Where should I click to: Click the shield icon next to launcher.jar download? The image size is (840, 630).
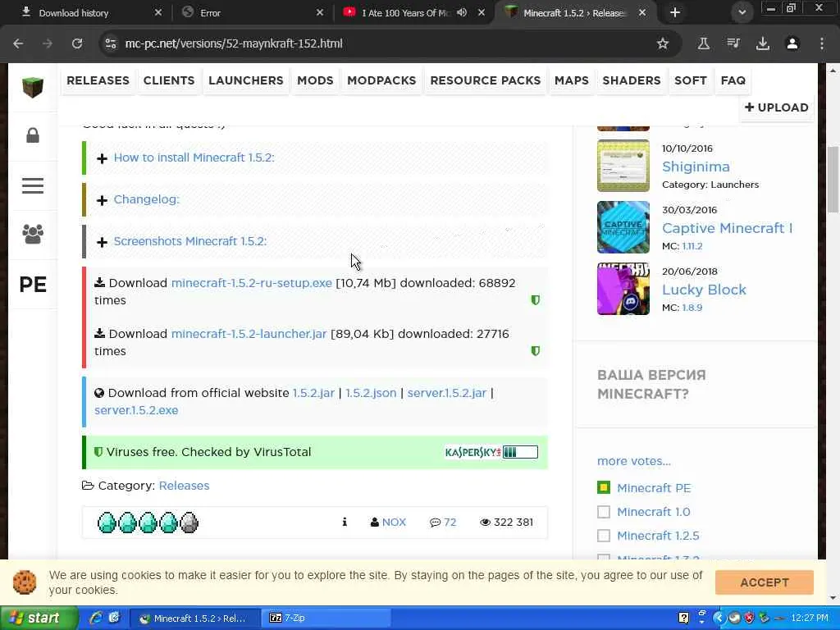pos(535,351)
